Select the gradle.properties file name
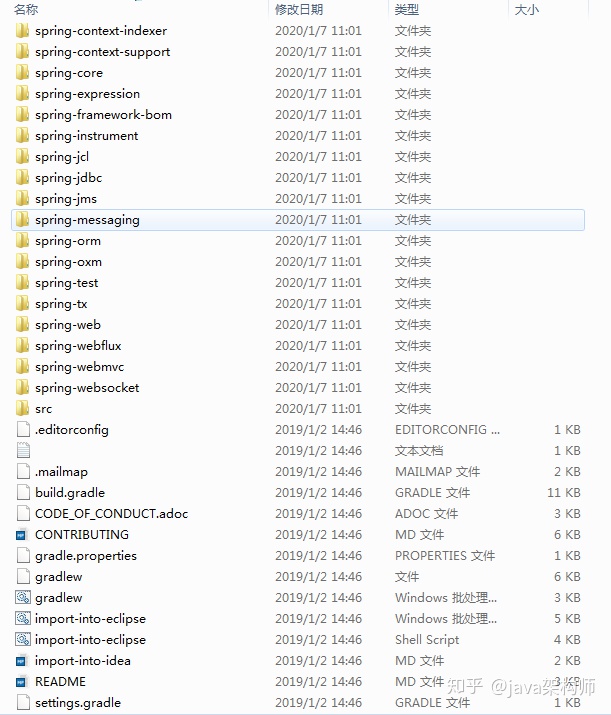Image resolution: width=611 pixels, height=715 pixels. click(86, 556)
